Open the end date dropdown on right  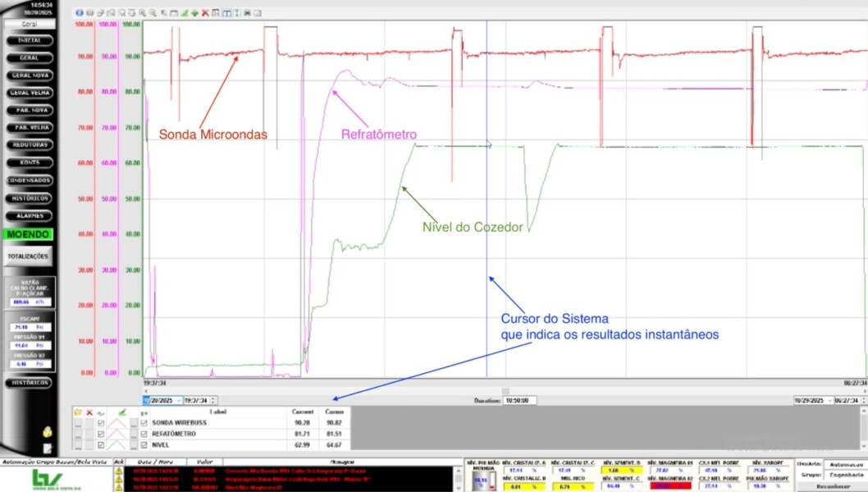click(830, 401)
